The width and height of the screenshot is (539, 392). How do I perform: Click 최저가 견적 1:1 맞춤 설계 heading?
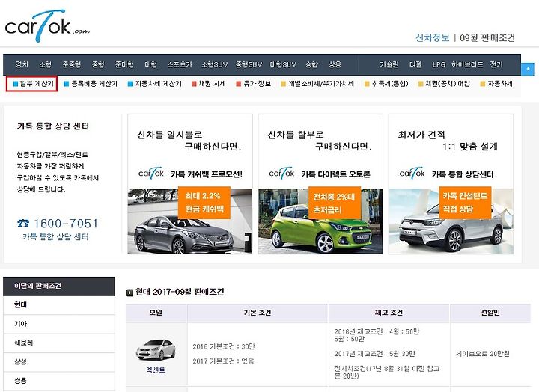coord(448,141)
